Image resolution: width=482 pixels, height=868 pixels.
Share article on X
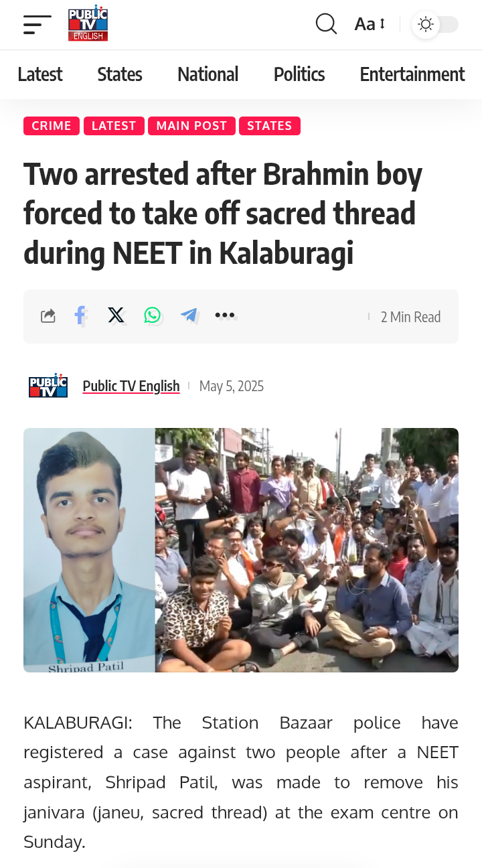coord(116,315)
